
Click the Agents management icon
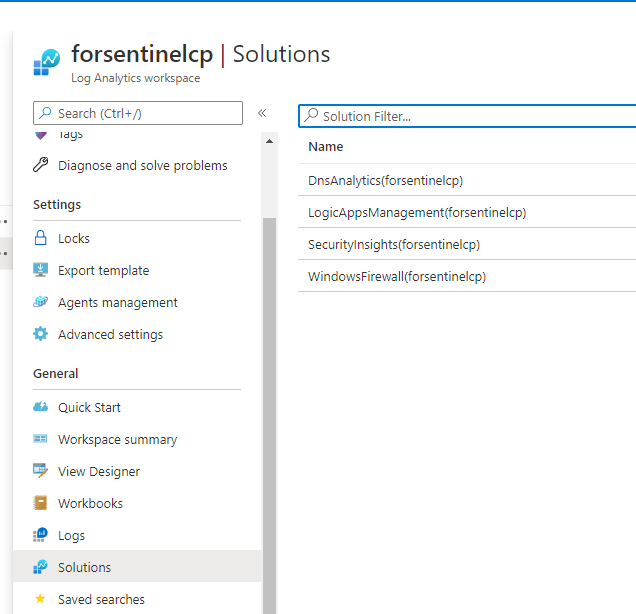point(41,302)
